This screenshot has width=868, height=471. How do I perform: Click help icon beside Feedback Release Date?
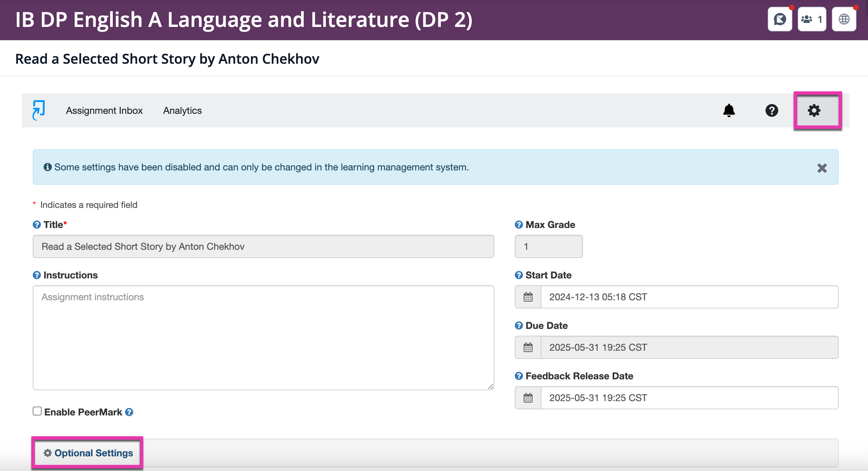(x=519, y=376)
